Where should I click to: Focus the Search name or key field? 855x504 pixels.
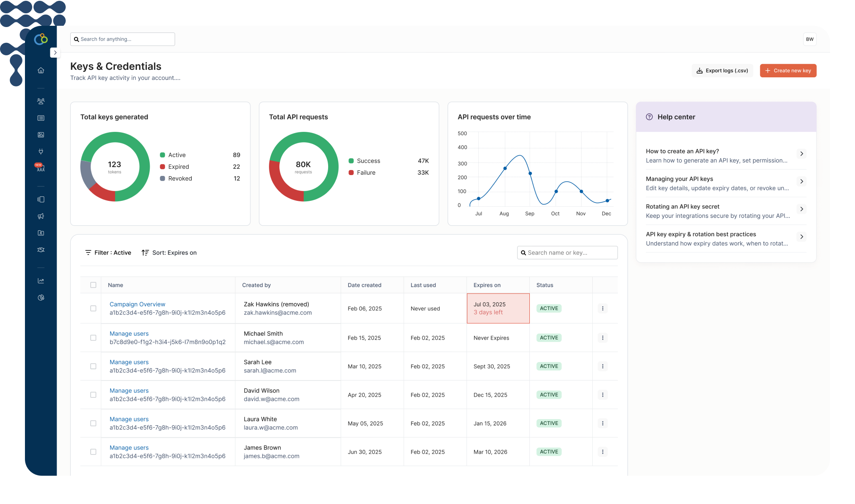pos(571,253)
